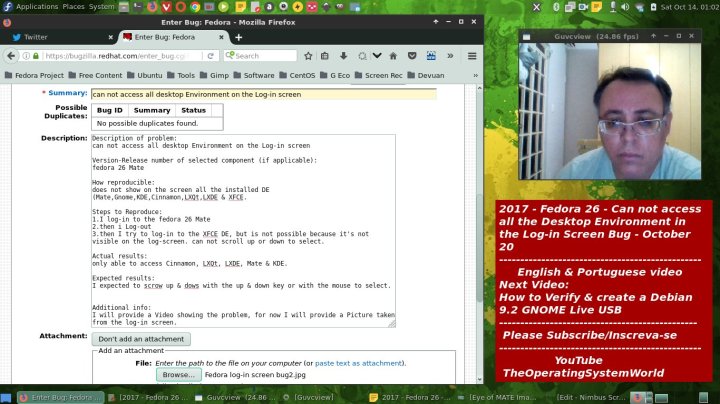720x404 pixels.
Task: Click the Browse... file button
Action: 178,374
